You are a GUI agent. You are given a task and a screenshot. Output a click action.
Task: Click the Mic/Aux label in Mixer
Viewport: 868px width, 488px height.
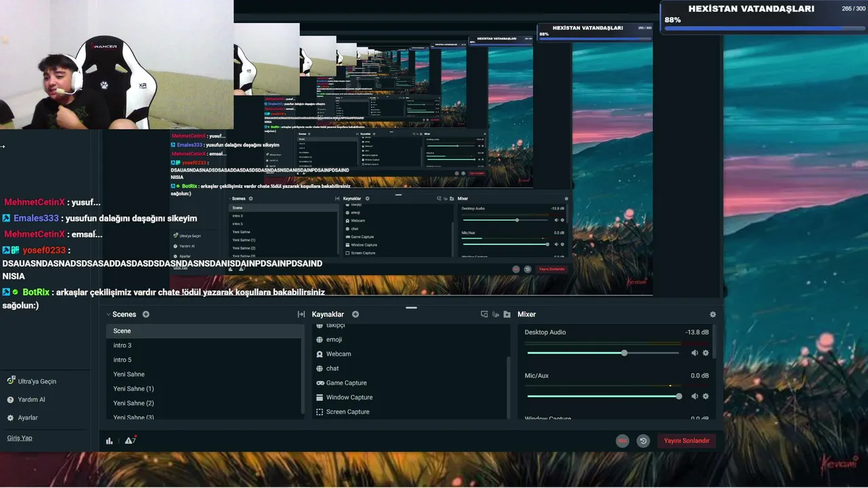(x=536, y=375)
